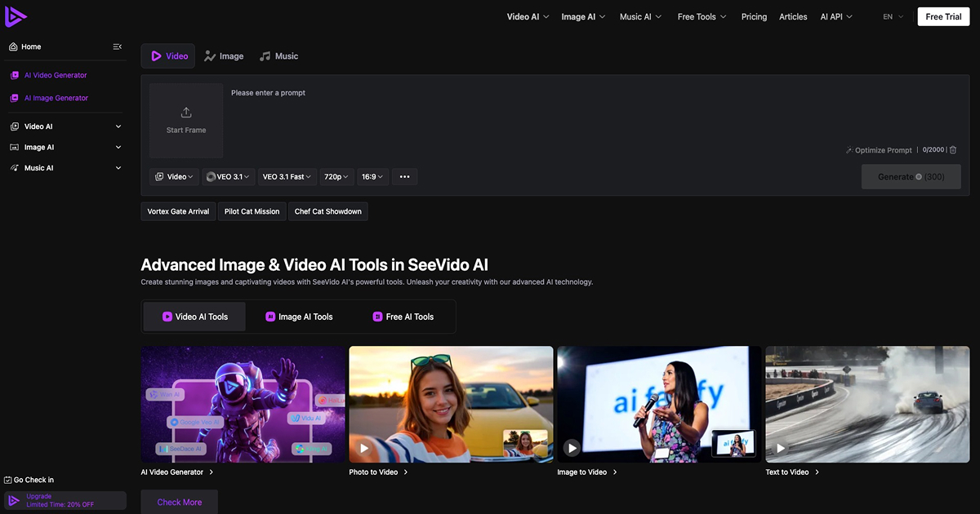The image size is (980, 514).
Task: Expand Music AI section in sidebar
Action: pos(66,168)
